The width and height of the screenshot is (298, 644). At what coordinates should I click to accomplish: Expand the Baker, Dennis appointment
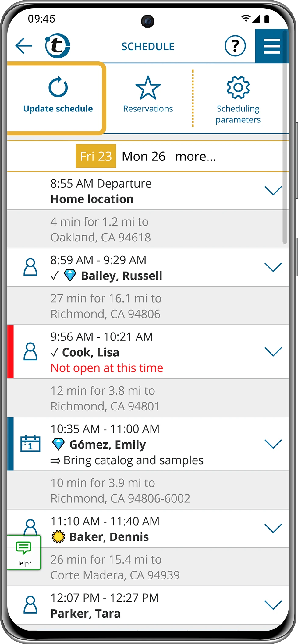point(273,528)
